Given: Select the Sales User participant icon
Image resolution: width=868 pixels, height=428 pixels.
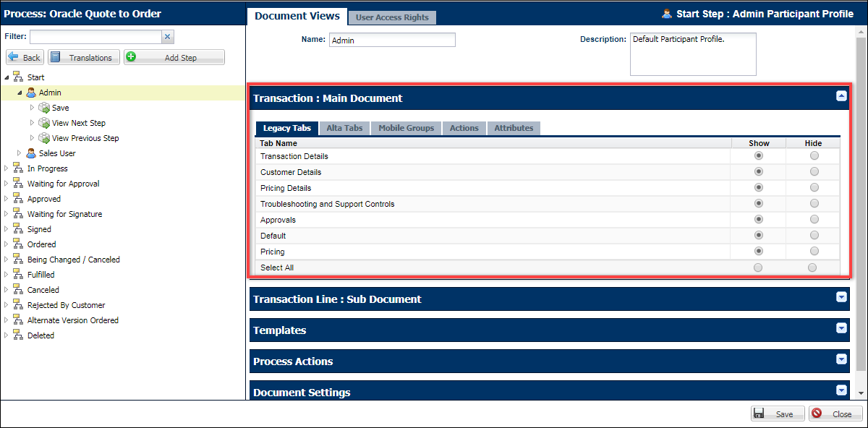Looking at the screenshot, I should point(30,153).
